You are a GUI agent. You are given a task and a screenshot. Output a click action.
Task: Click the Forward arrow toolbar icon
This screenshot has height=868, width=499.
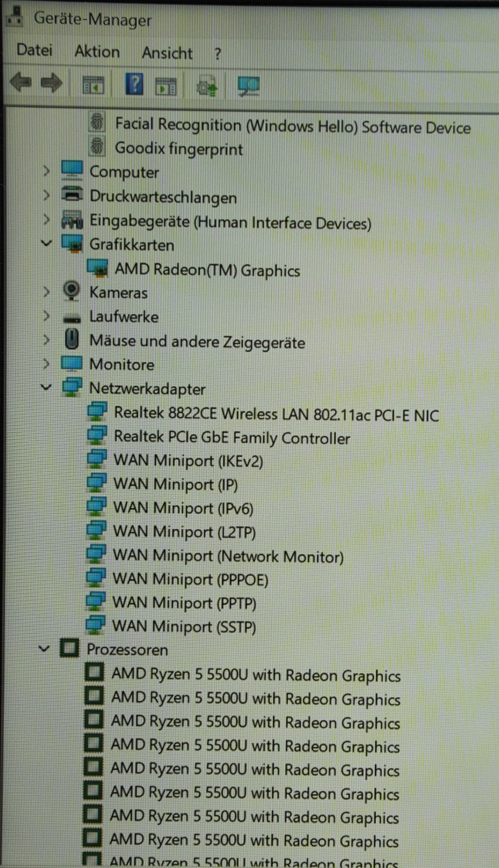(x=52, y=84)
